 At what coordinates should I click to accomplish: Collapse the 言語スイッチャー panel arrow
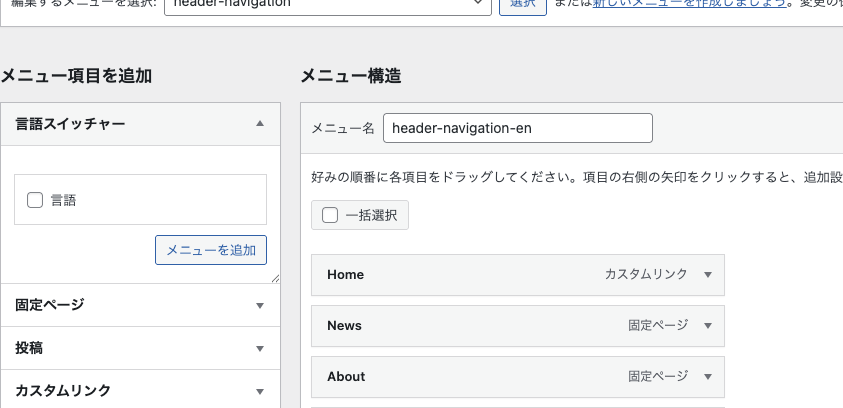(x=260, y=124)
